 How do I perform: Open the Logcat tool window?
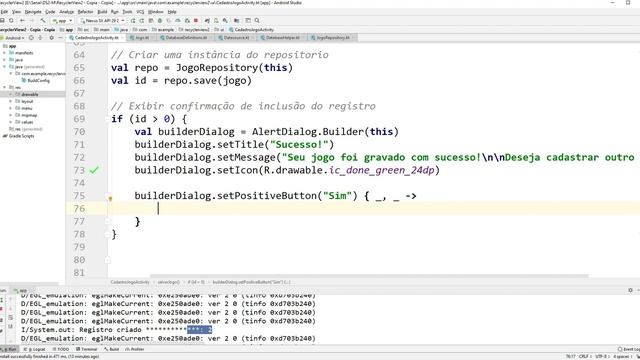[35, 349]
